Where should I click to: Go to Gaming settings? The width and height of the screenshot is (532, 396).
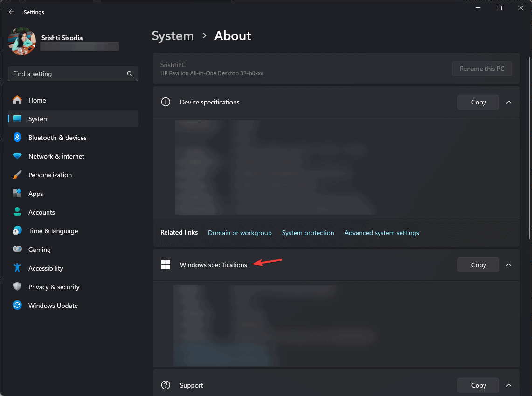[73, 250]
